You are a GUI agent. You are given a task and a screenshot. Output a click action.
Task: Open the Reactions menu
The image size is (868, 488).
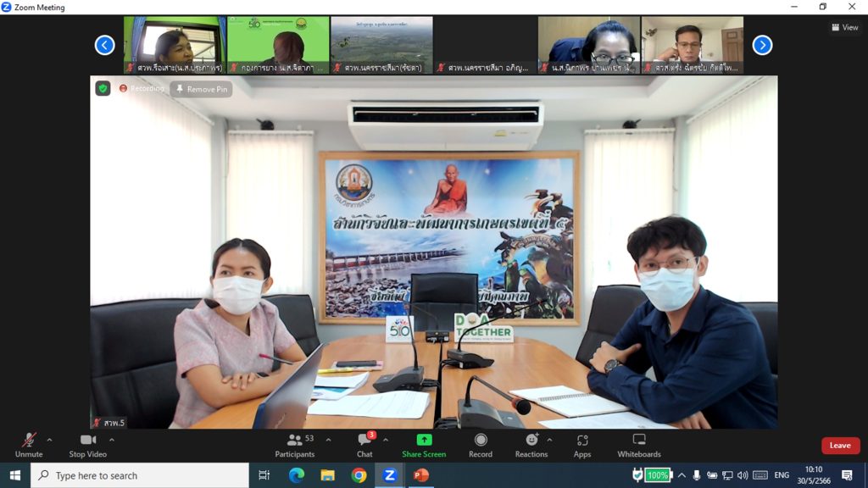(531, 446)
